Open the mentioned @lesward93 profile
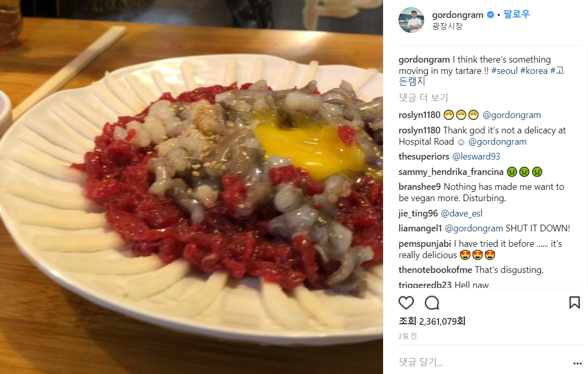 click(x=476, y=156)
